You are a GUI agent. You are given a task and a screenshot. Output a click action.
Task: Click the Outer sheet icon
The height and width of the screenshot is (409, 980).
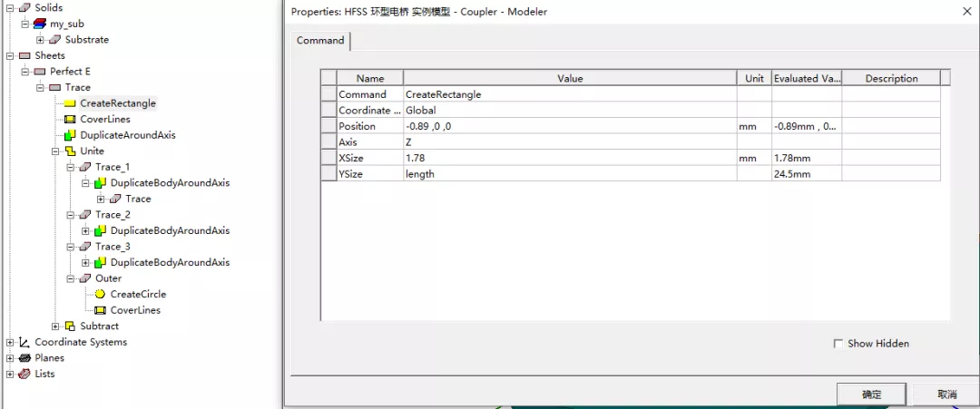click(x=85, y=278)
